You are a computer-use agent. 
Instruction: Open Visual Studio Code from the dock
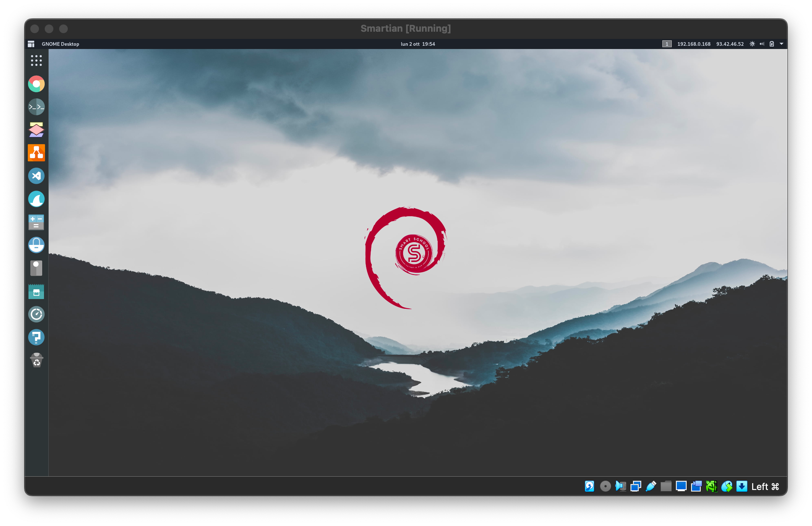pos(36,176)
